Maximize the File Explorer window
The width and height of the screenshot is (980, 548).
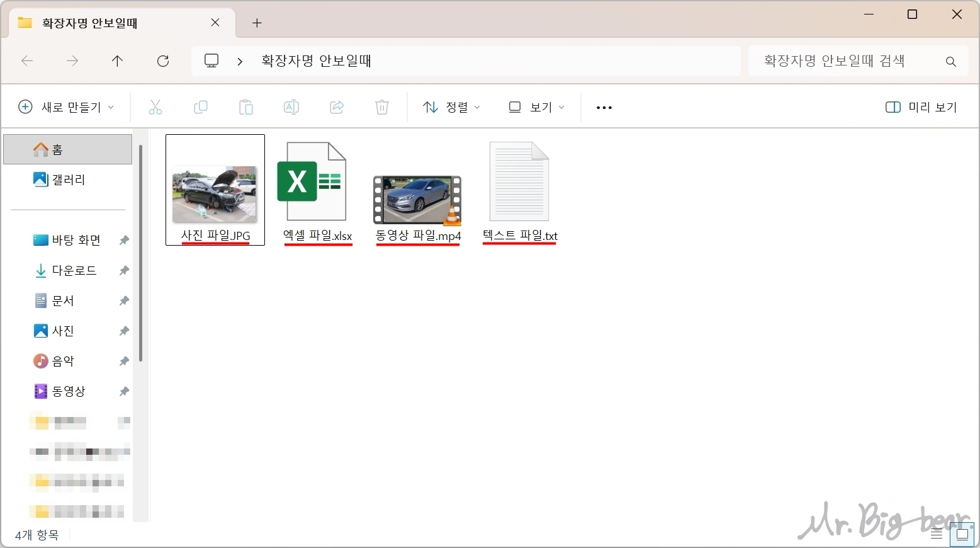(912, 14)
